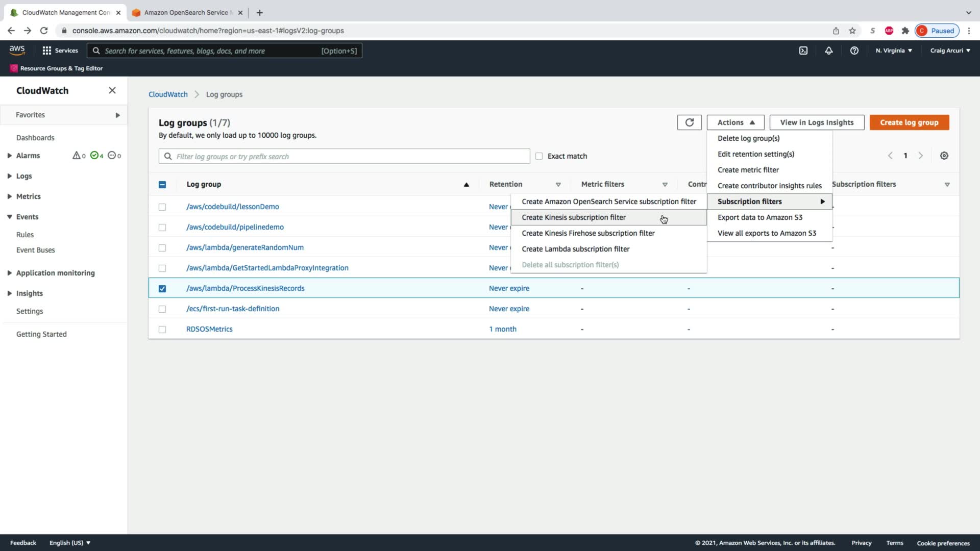This screenshot has height=551, width=980.
Task: Select Export data to Amazon S3
Action: pos(759,217)
